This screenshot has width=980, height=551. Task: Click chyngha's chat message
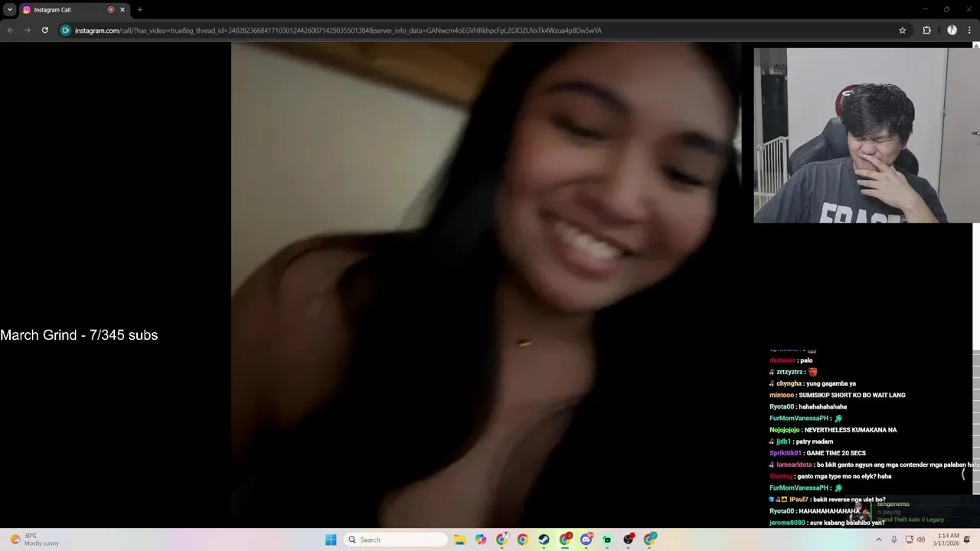[x=812, y=383]
